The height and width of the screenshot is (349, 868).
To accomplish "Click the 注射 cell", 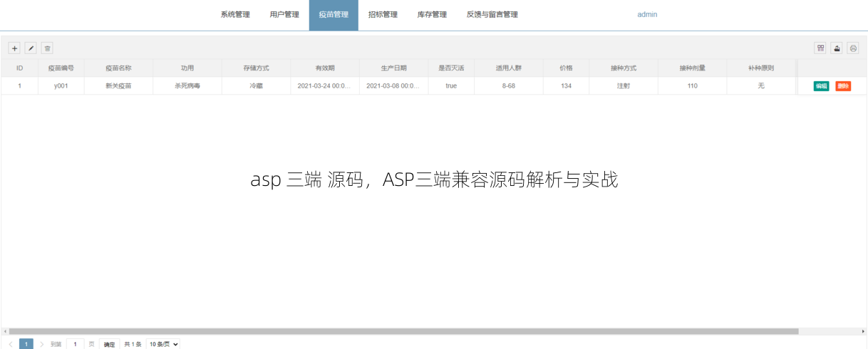I will [x=624, y=85].
